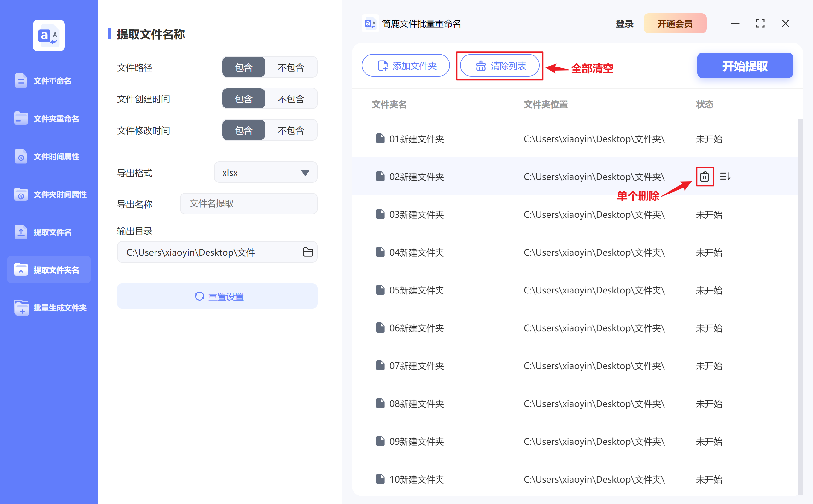Select the 文件重命名 sidebar icon
Screen dimensions: 813x504
(21, 80)
